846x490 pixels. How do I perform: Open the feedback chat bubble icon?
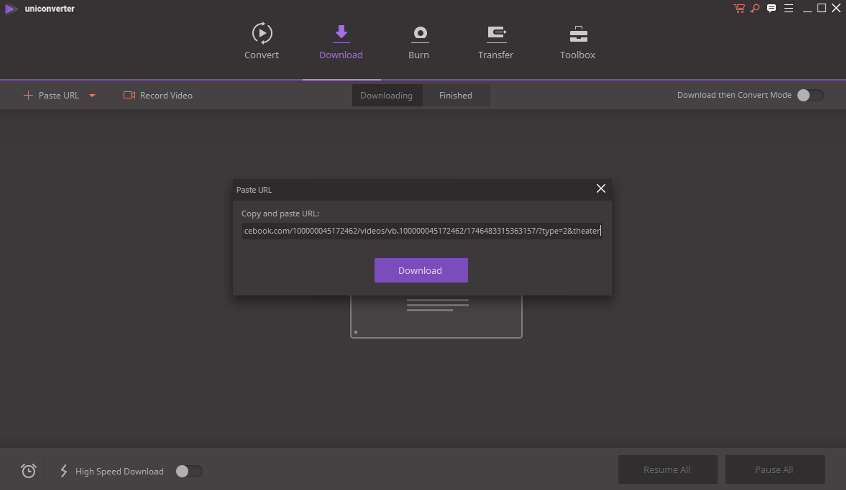[x=772, y=8]
